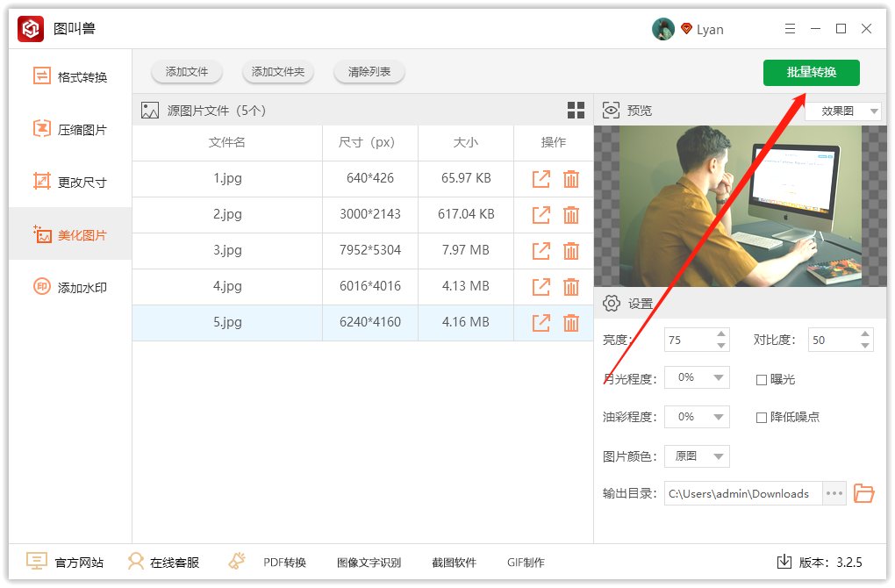
Task: Open the export icon for 1.jpg
Action: [541, 178]
